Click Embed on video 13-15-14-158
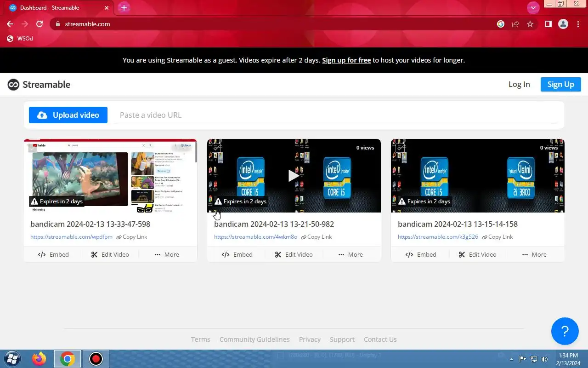588x368 pixels. 421,254
